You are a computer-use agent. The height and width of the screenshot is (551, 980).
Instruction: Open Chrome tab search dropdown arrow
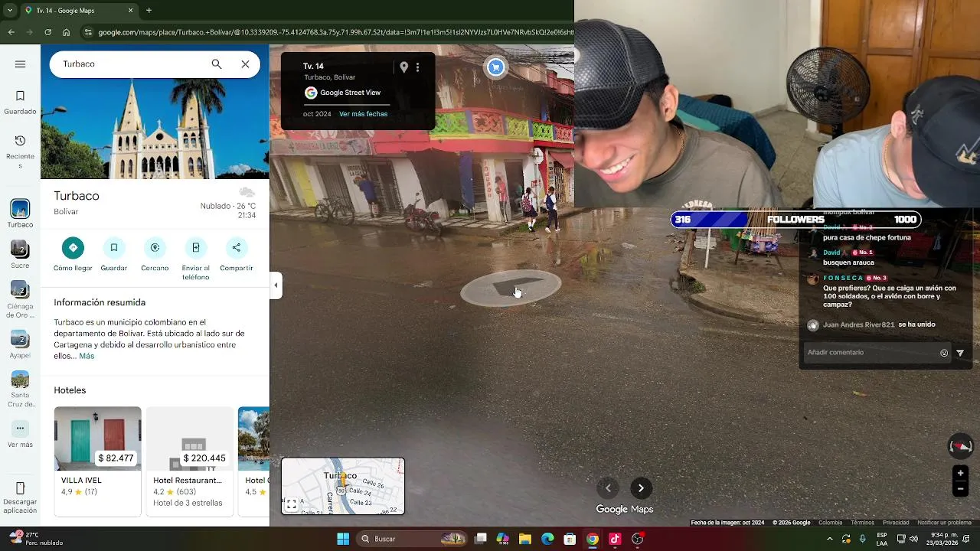[9, 11]
